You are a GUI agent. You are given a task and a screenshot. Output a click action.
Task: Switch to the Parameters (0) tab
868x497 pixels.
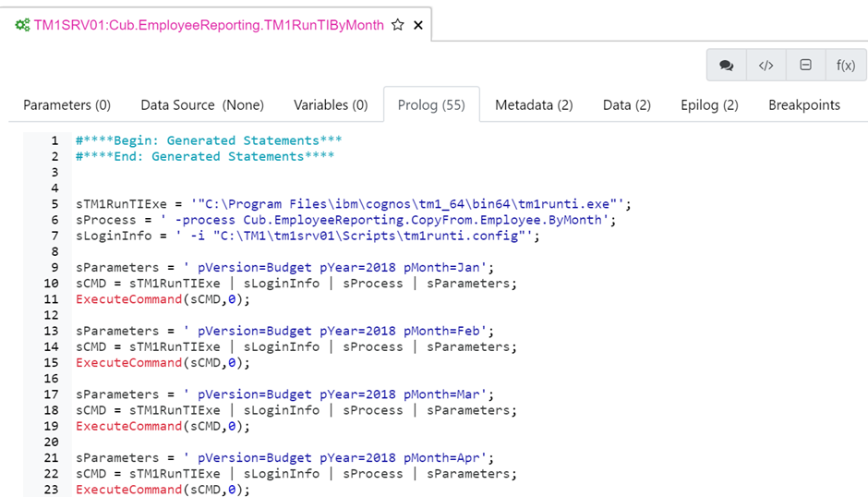pyautogui.click(x=66, y=105)
